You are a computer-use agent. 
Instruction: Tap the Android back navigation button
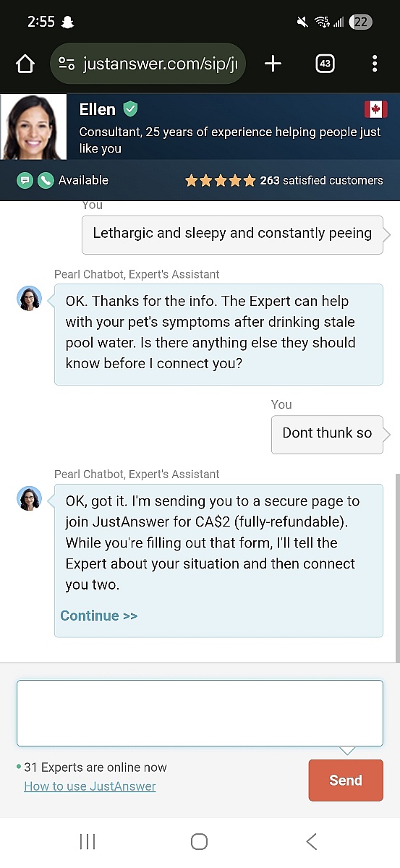pyautogui.click(x=312, y=841)
